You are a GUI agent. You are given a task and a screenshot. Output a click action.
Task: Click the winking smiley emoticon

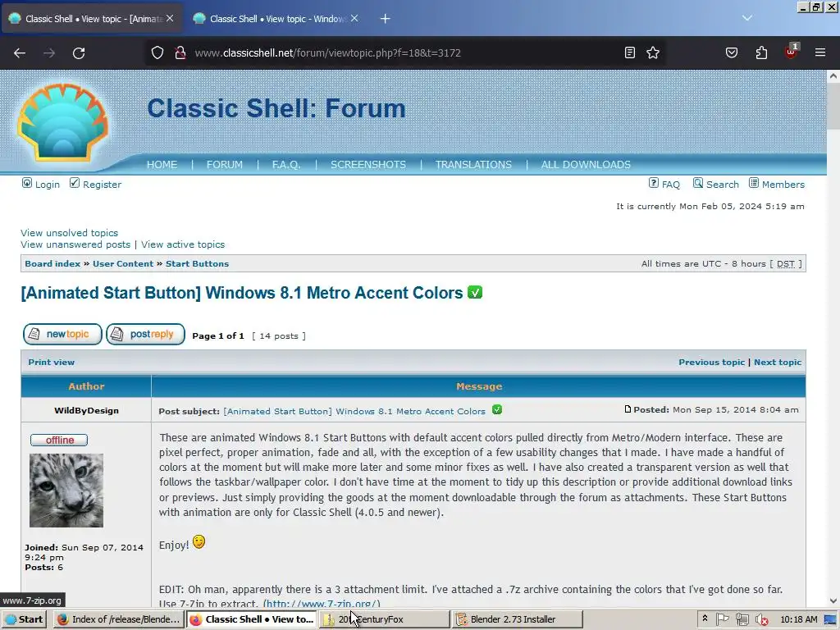[x=199, y=542]
